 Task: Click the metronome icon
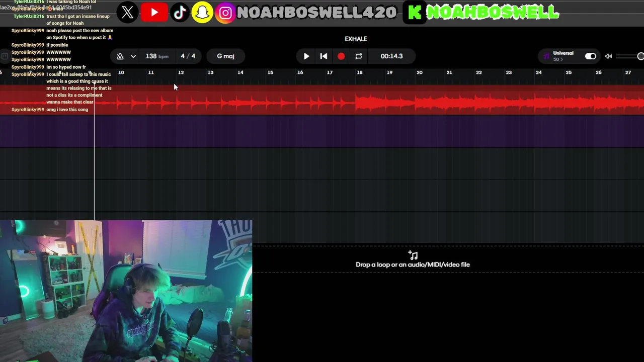[x=120, y=56]
